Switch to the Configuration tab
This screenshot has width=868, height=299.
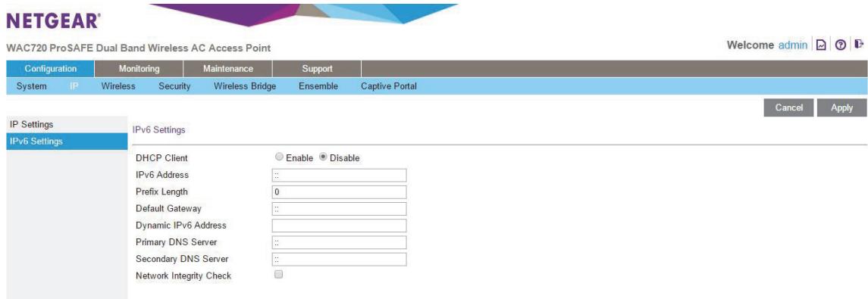(x=50, y=69)
